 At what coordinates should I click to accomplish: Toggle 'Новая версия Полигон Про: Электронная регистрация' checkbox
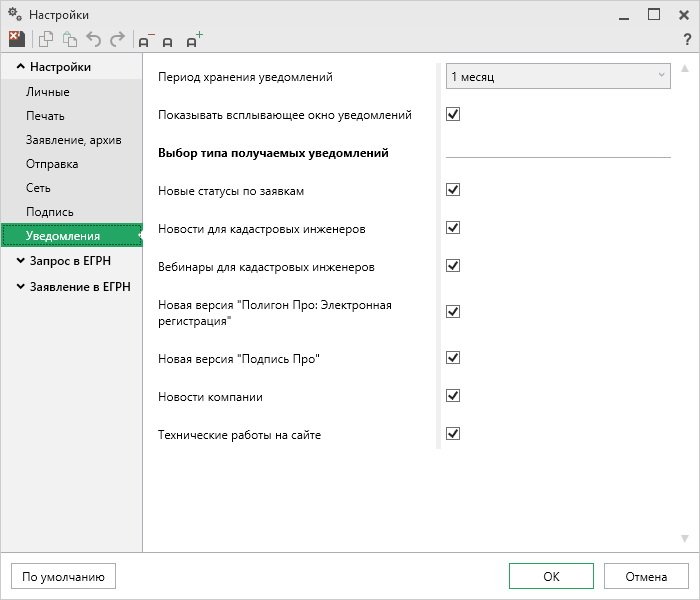(x=453, y=312)
